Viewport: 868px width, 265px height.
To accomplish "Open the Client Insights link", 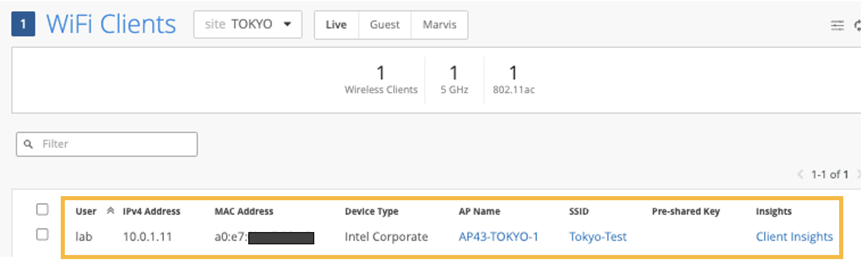I will pyautogui.click(x=794, y=237).
